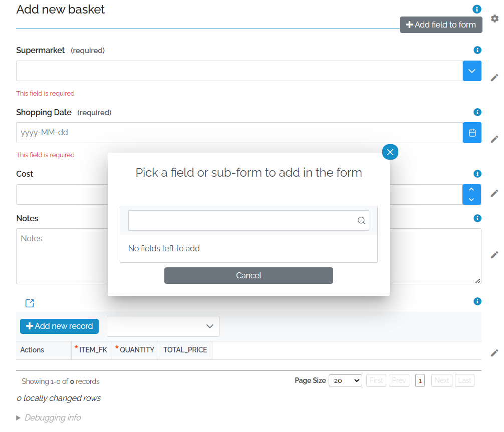Screen dimensions: 504x432
Task: Click the search magnifier in field picker dialog
Action: (x=361, y=220)
